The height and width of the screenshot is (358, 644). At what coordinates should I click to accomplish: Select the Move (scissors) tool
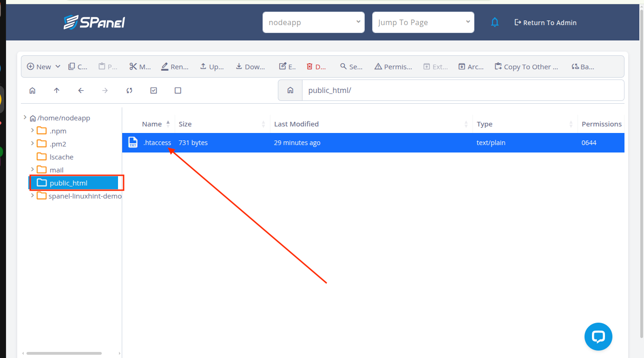[140, 66]
